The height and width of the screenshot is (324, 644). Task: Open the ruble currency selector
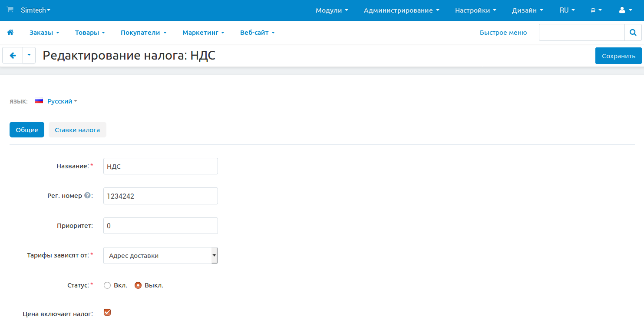pos(596,10)
